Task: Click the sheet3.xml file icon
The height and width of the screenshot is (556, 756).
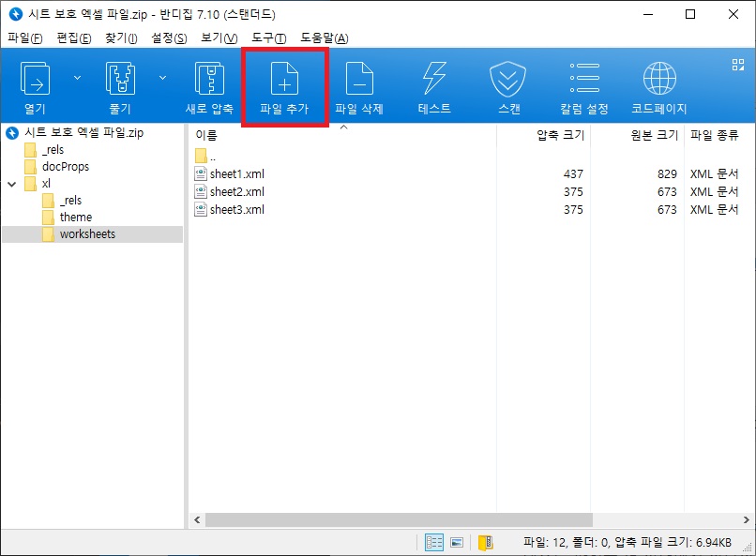Action: pyautogui.click(x=201, y=209)
